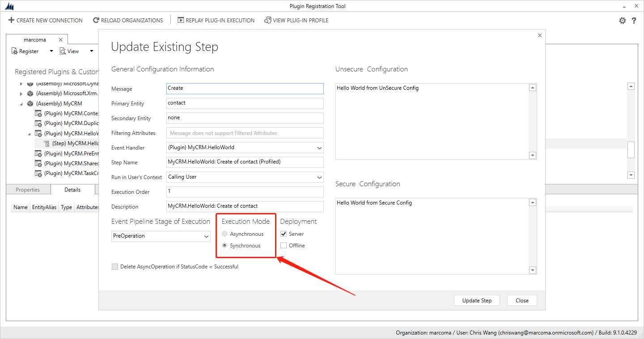Click Replay Plug-in Execution menu item
The image size is (644, 339).
click(216, 20)
